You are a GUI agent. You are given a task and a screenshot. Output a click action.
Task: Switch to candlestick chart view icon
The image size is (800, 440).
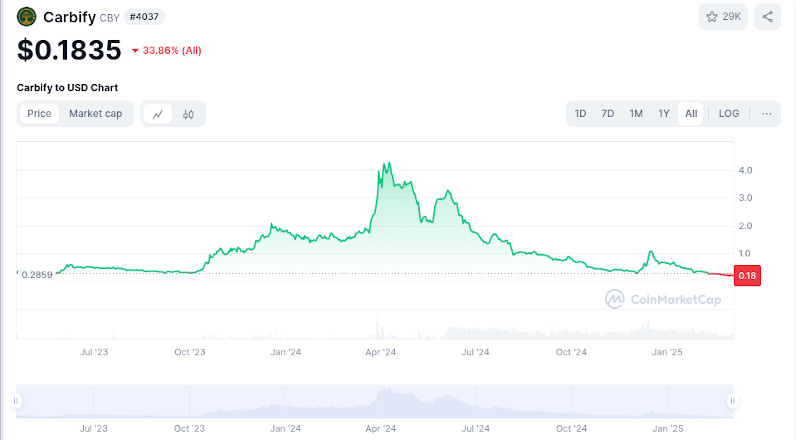click(188, 114)
